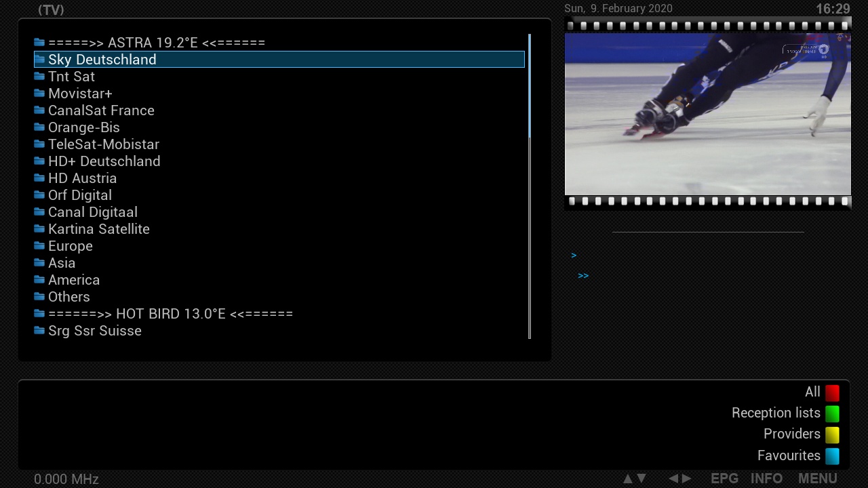
Task: Click the folder icon next to Tnt Sat
Action: point(39,77)
